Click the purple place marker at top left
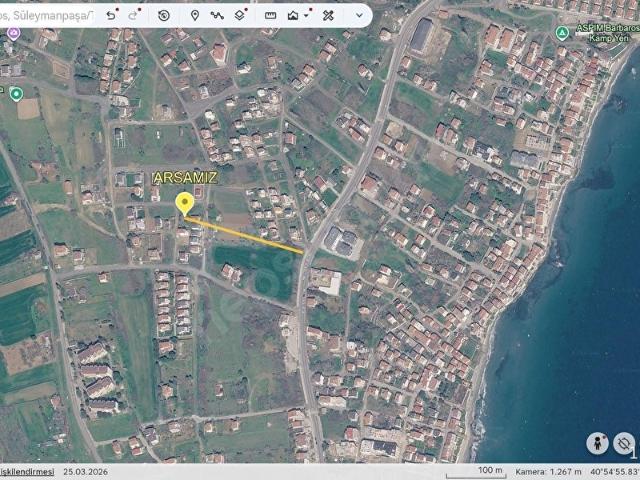Image resolution: width=640 pixels, height=480 pixels. coord(13,33)
